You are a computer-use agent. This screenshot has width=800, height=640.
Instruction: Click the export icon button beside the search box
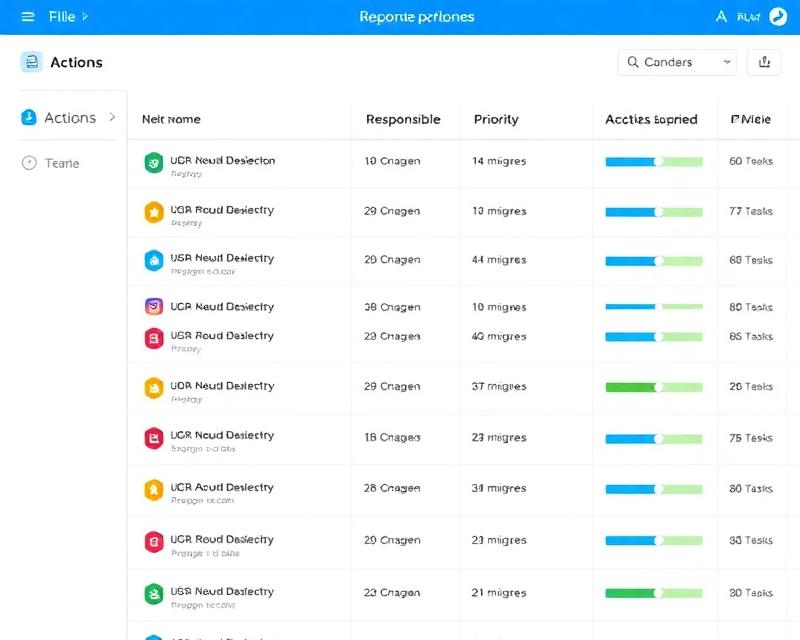pyautogui.click(x=764, y=62)
